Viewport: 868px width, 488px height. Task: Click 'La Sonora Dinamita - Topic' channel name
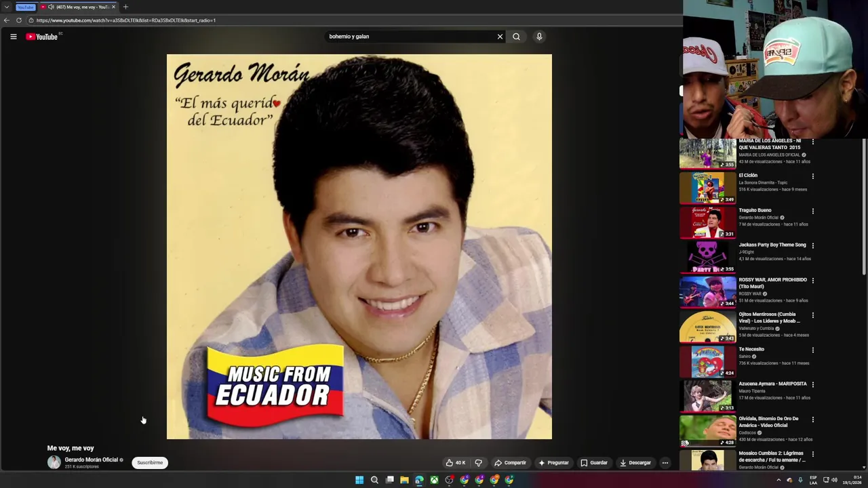pyautogui.click(x=763, y=182)
